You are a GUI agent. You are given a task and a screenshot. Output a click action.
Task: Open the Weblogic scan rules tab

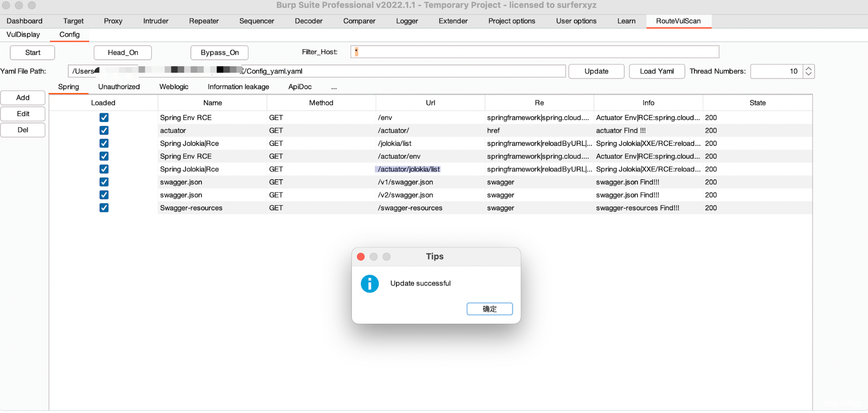(173, 87)
